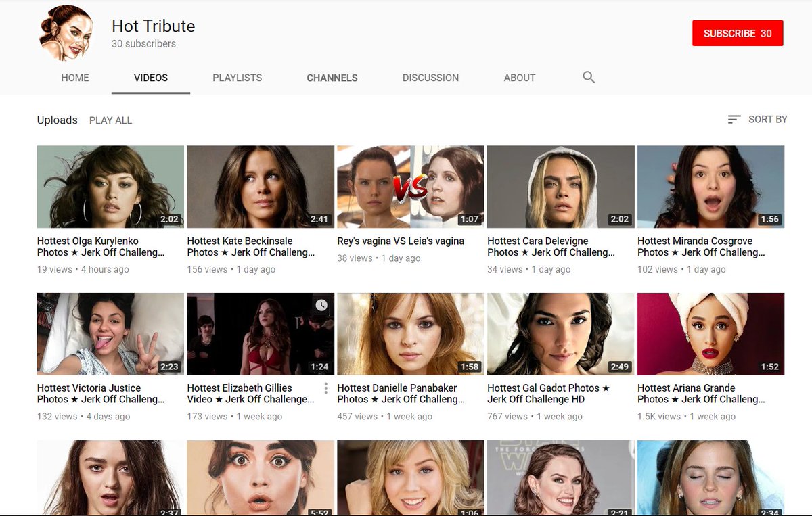The image size is (812, 516).
Task: Click the channel search magnifier icon
Action: 589,77
